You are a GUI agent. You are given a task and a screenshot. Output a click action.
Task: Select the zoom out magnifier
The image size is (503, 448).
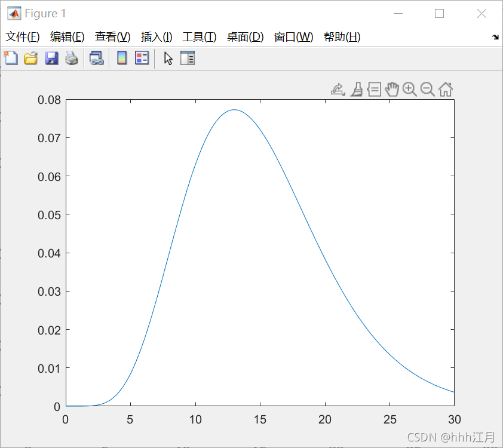tap(427, 89)
